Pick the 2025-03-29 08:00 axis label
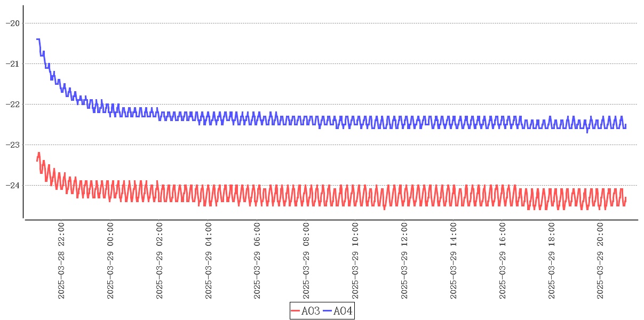The height and width of the screenshot is (320, 644). click(x=306, y=261)
